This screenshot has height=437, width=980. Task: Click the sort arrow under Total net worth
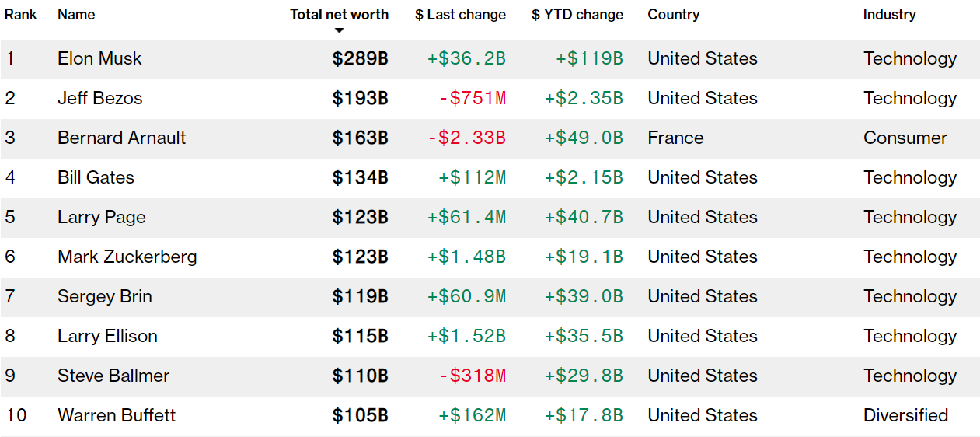tap(339, 31)
